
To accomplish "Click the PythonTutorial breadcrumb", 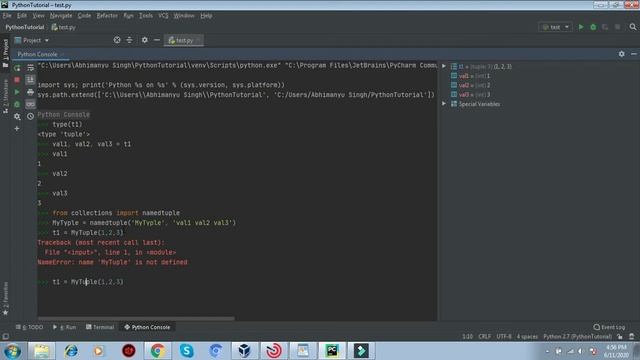I will pyautogui.click(x=24, y=27).
